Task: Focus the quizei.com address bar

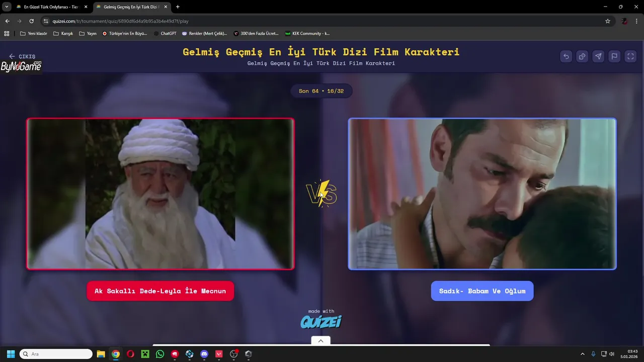Action: point(322,21)
